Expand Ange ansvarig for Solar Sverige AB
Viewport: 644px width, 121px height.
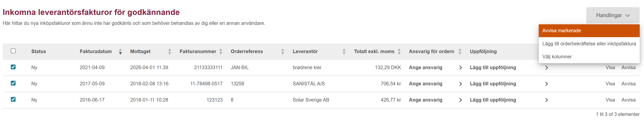(x=460, y=100)
